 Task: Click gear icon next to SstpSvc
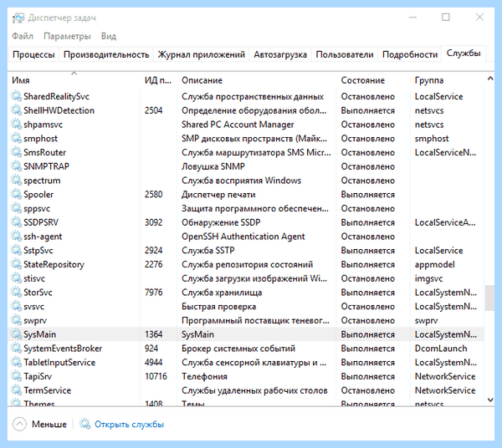coord(17,250)
